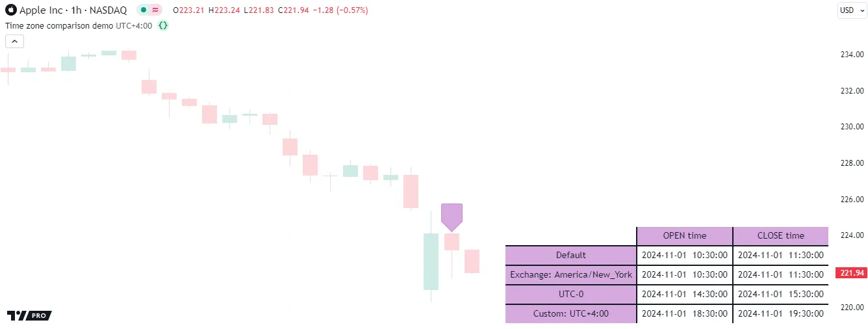Click the green market status dot
Image resolution: width=868 pixels, height=329 pixels.
[x=143, y=10]
